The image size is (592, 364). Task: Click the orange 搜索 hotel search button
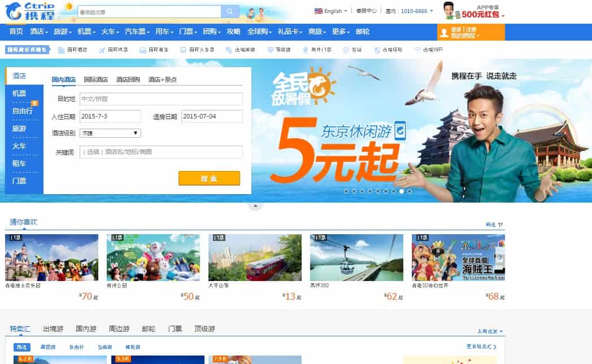tap(209, 178)
